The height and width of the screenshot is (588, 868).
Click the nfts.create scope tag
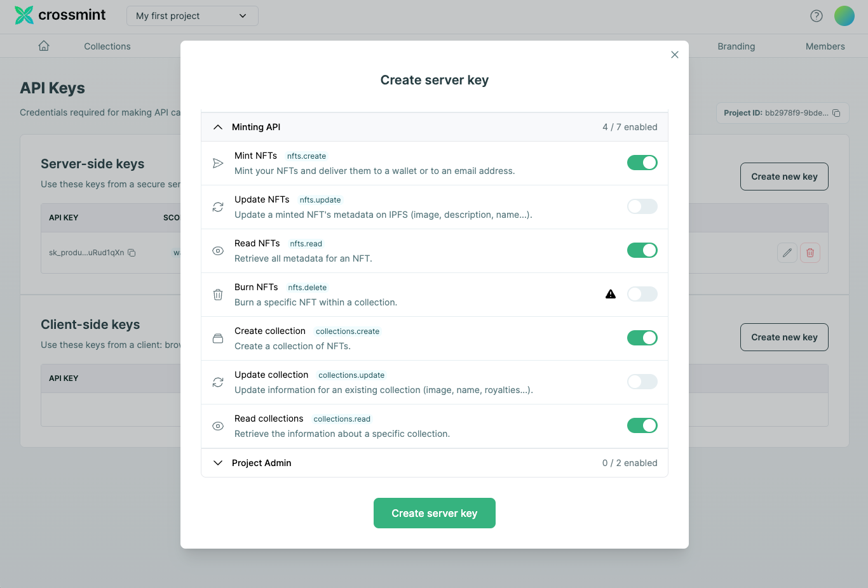[306, 156]
